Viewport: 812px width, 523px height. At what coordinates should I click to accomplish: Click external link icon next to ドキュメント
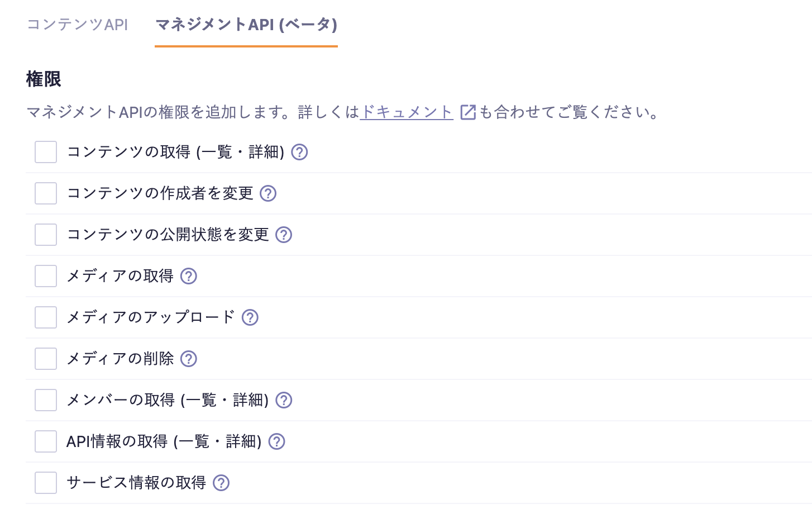tap(467, 112)
